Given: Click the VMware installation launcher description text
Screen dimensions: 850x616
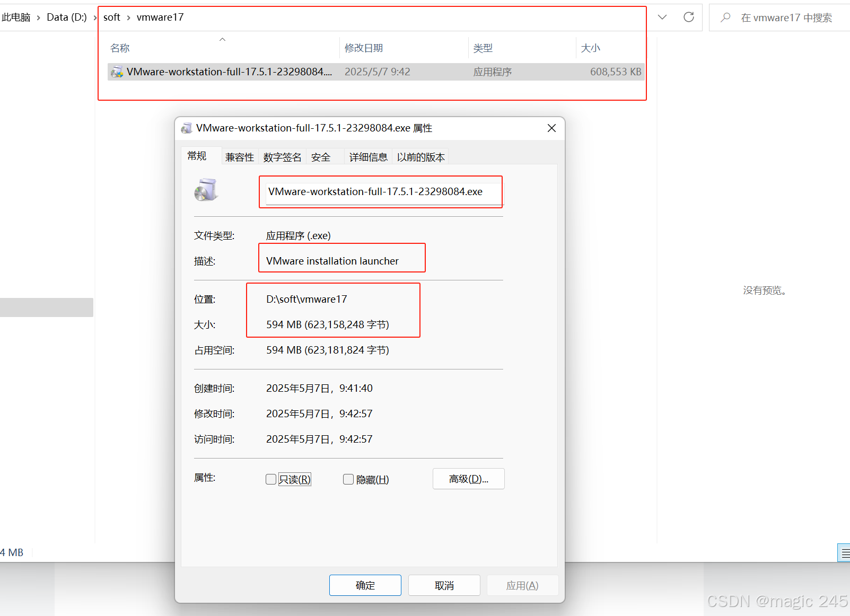Looking at the screenshot, I should pyautogui.click(x=332, y=261).
